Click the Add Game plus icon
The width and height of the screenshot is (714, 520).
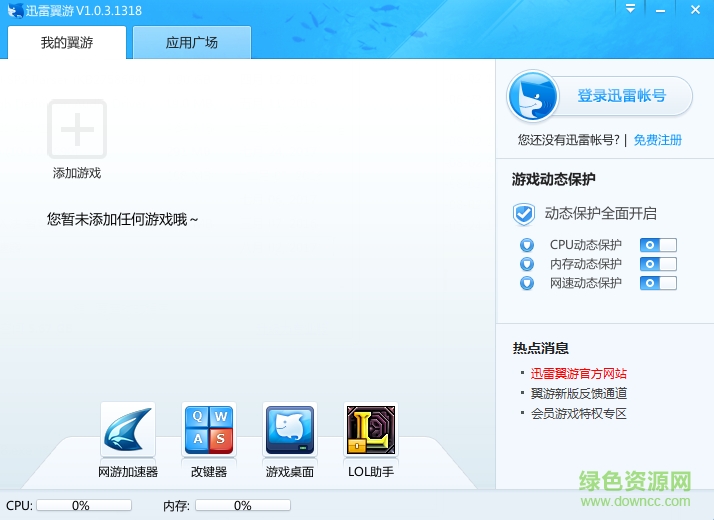pos(77,129)
